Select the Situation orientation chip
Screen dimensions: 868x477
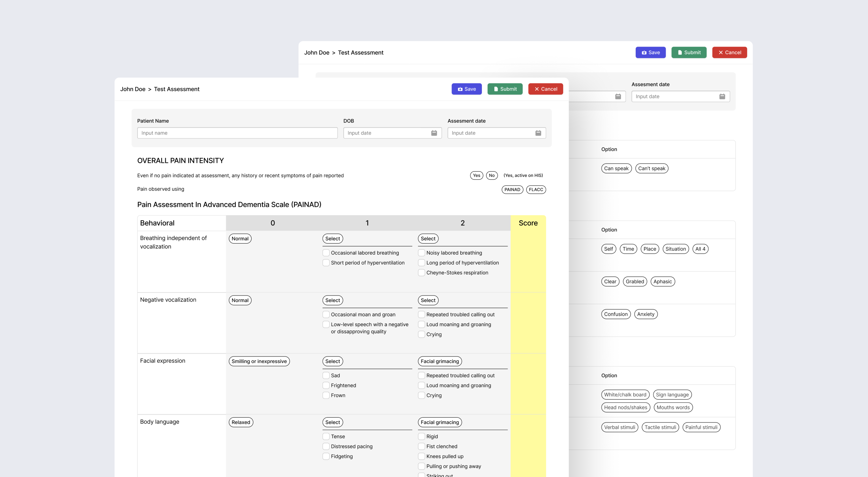(x=676, y=249)
